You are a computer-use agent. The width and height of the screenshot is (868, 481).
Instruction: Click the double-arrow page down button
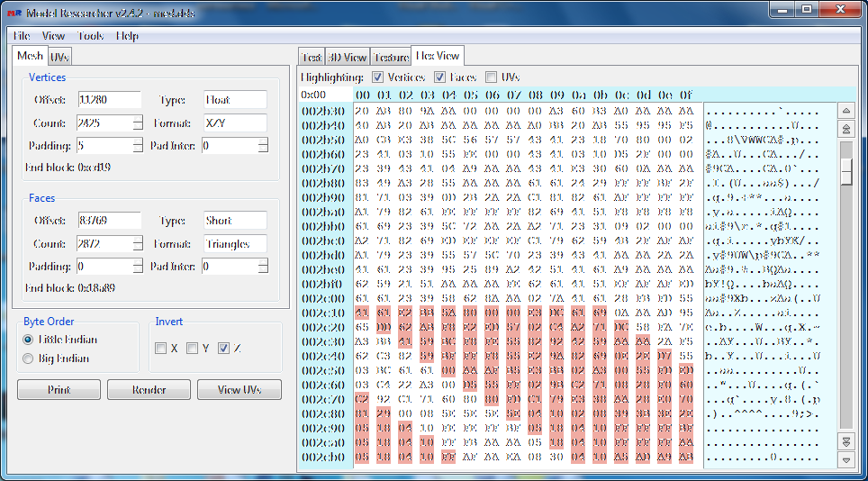(x=845, y=441)
